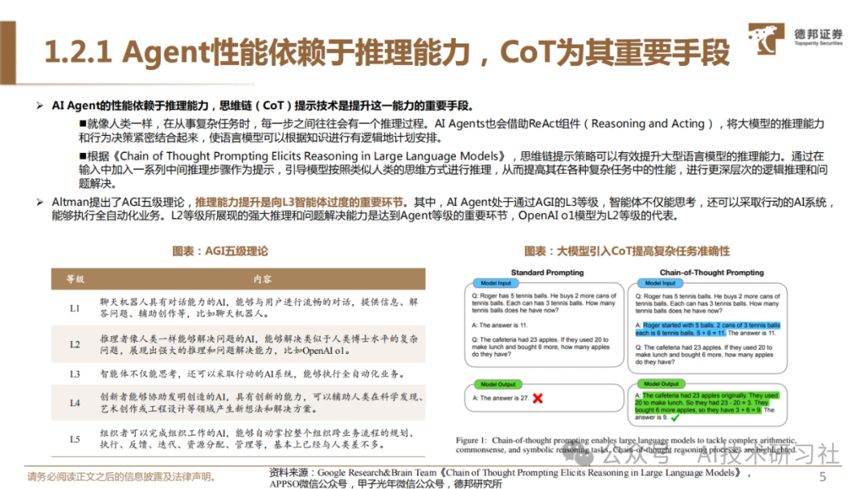Image resolution: width=868 pixels, height=489 pixels.
Task: Click the "Figure 1: Chain-of-thought prompting" caption
Action: tap(626, 446)
